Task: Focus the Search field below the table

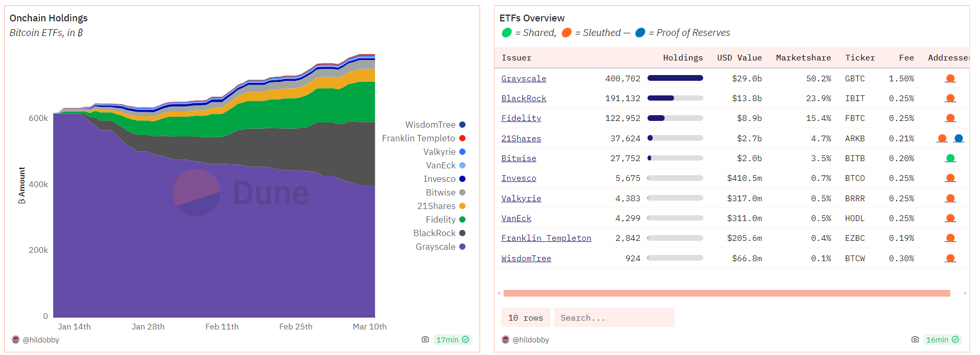Action: pos(614,317)
